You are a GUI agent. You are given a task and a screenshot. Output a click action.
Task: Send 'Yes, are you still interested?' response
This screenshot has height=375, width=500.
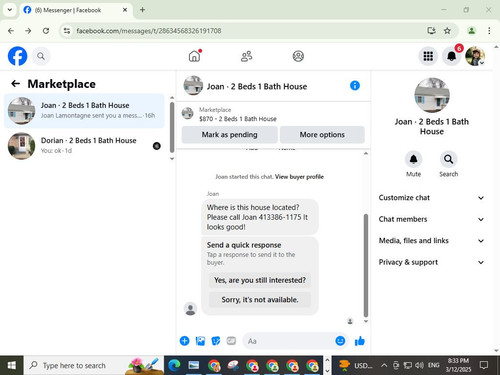(260, 280)
